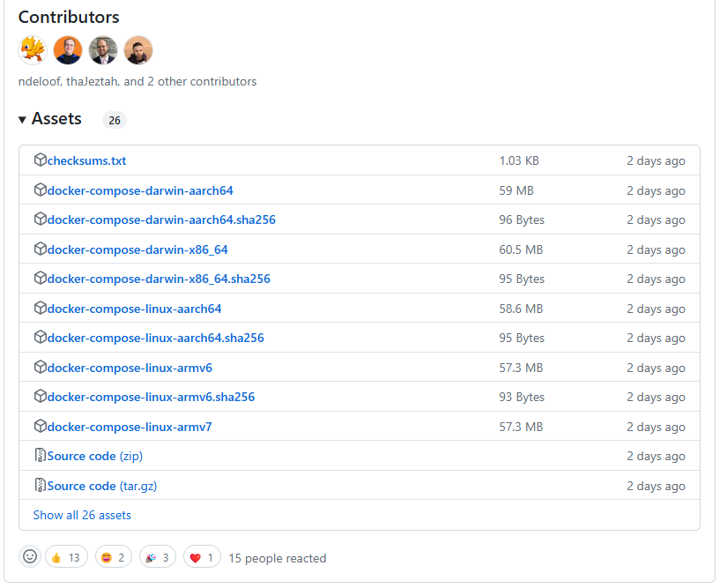Download docker-compose-darwin-aarch64 binary
727x588 pixels.
coord(140,190)
